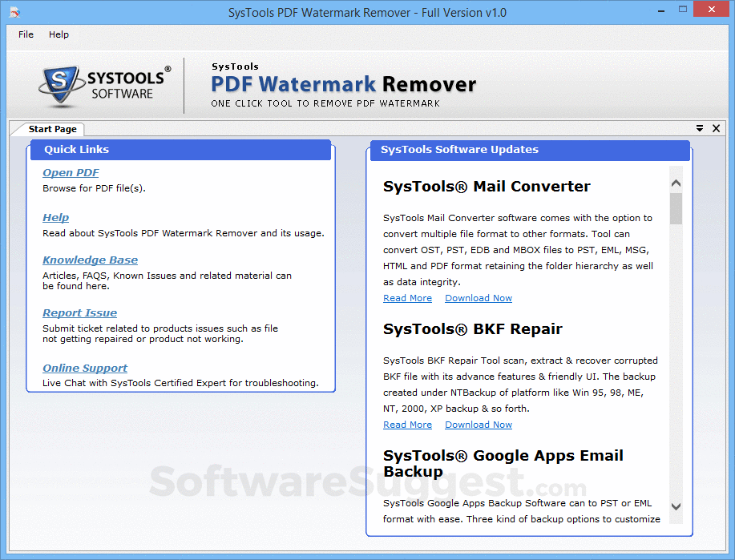This screenshot has width=735, height=560.
Task: Click the application icon in title bar
Action: [14, 12]
